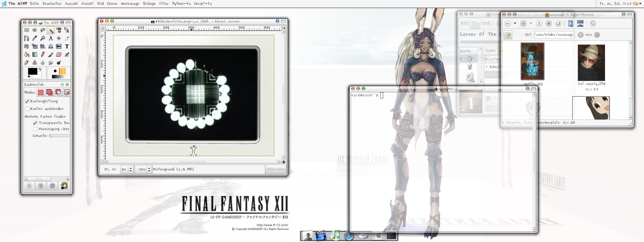Select the Add to selection mode button
644x242 pixels.
coord(50,93)
